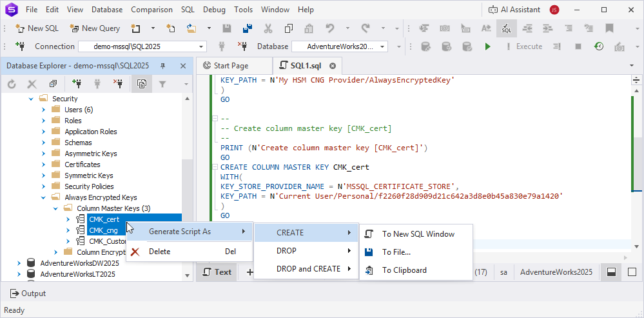The width and height of the screenshot is (644, 318).
Task: Select the AdventureWorksLT2025 database
Action: [x=77, y=274]
